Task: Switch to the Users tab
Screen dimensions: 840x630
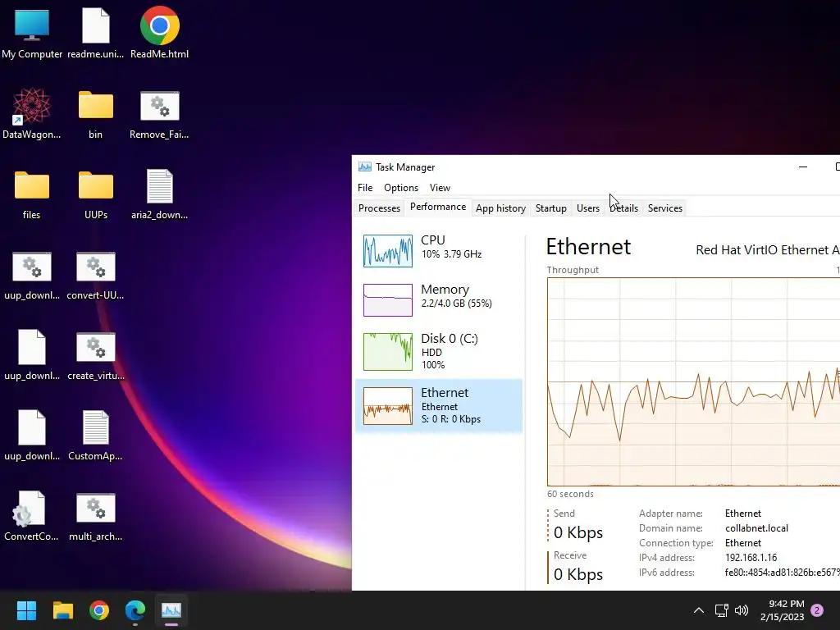Action: tap(587, 208)
